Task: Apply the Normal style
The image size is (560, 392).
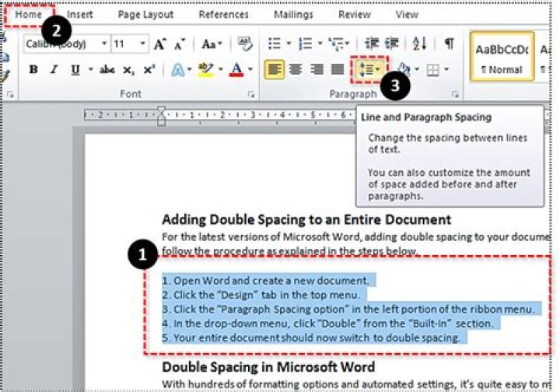Action: (x=502, y=57)
